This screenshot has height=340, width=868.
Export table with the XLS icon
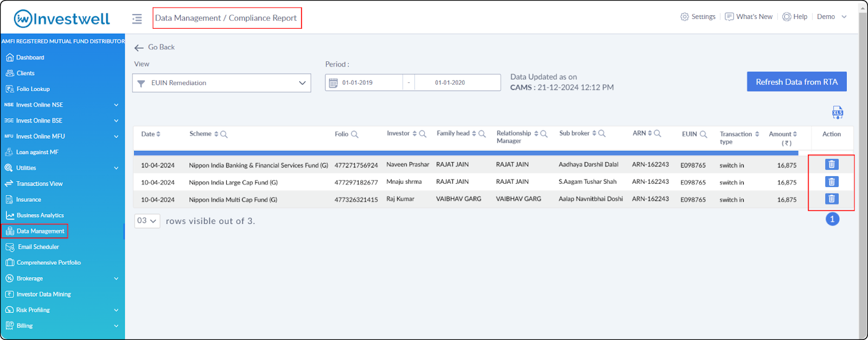(838, 112)
